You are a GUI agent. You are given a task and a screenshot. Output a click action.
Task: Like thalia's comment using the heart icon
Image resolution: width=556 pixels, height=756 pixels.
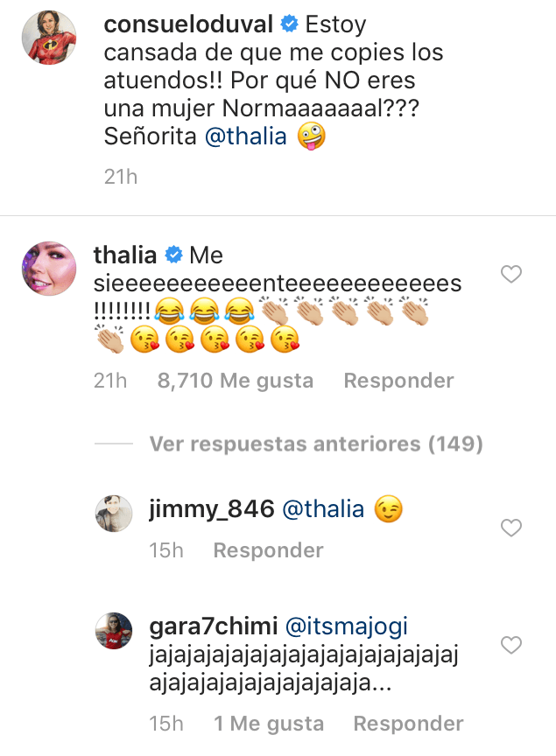(x=511, y=275)
